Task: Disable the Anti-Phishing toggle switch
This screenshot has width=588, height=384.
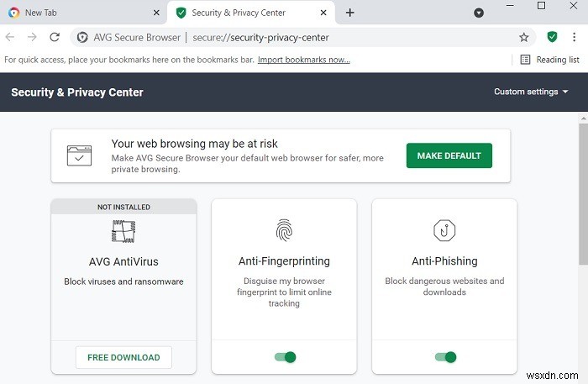Action: pos(445,357)
